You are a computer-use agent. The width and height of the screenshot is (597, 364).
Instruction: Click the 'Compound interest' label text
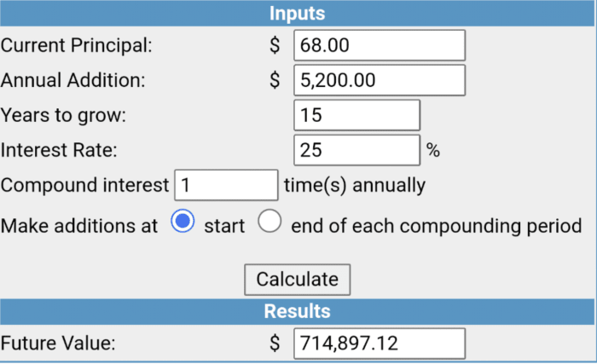[85, 185]
